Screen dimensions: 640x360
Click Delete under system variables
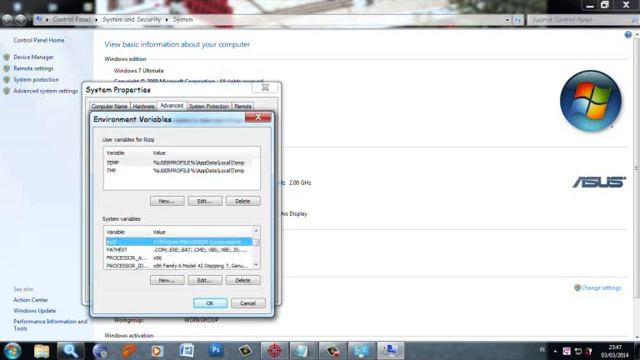pos(243,280)
